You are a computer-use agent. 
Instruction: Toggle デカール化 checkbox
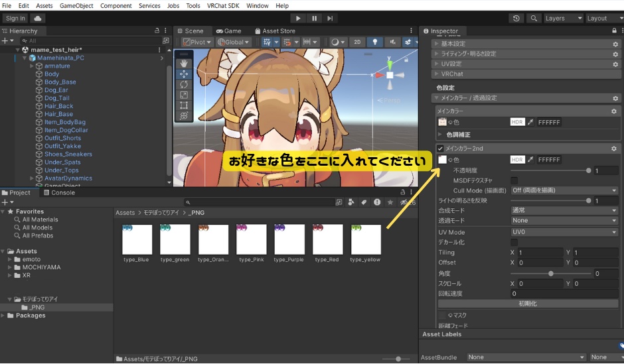[514, 242]
